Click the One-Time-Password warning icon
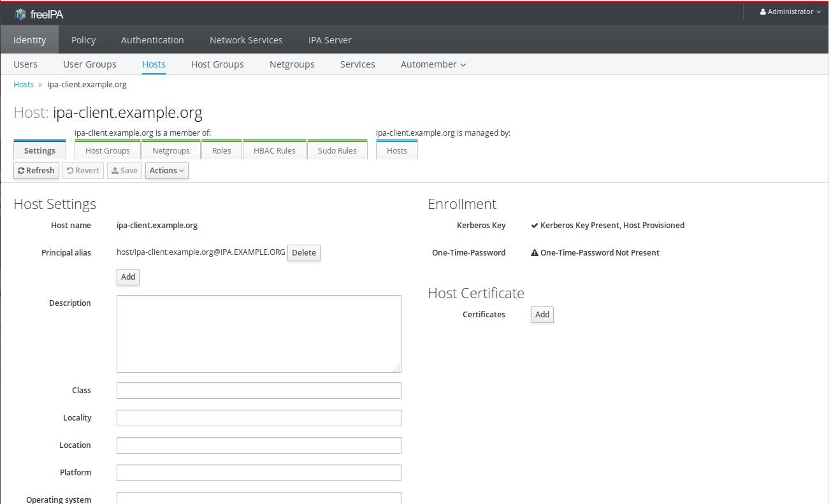This screenshot has height=504, width=831. pos(535,253)
